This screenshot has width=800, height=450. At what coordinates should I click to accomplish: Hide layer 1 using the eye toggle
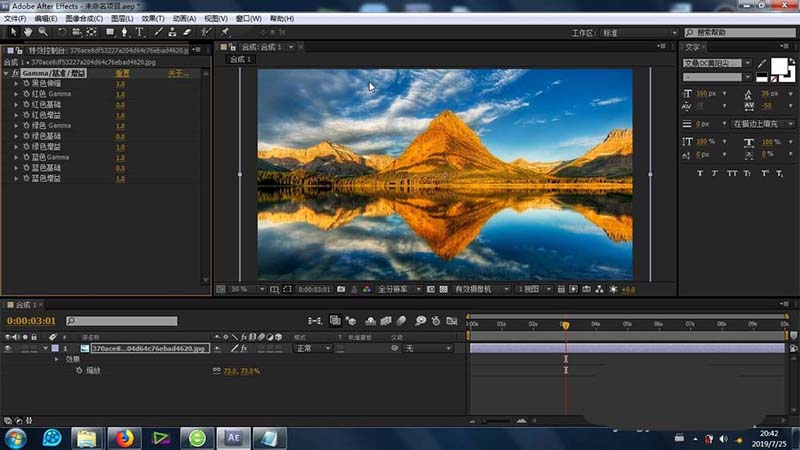point(8,348)
